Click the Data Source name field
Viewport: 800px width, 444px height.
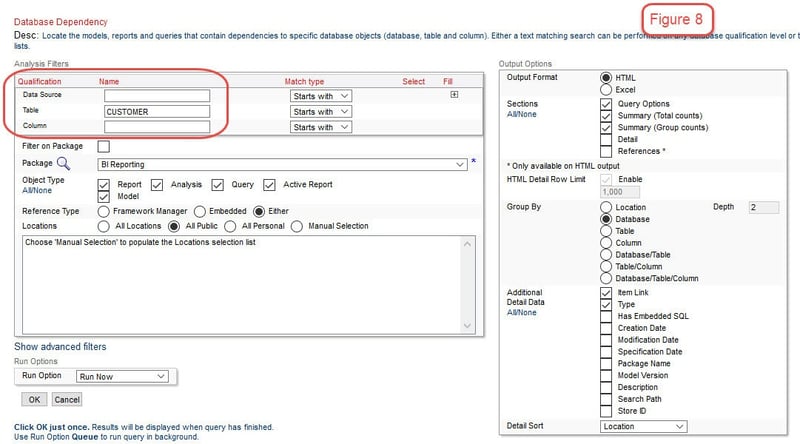click(x=157, y=96)
